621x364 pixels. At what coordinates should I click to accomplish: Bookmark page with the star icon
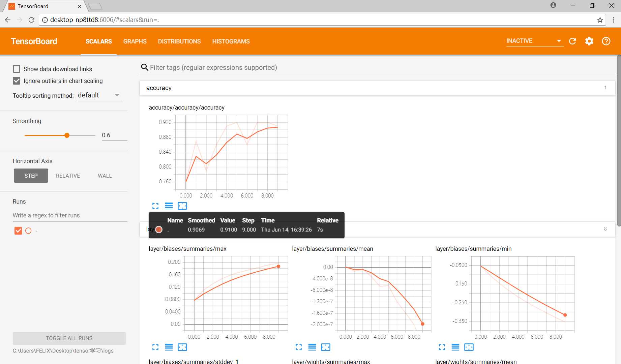(x=600, y=20)
